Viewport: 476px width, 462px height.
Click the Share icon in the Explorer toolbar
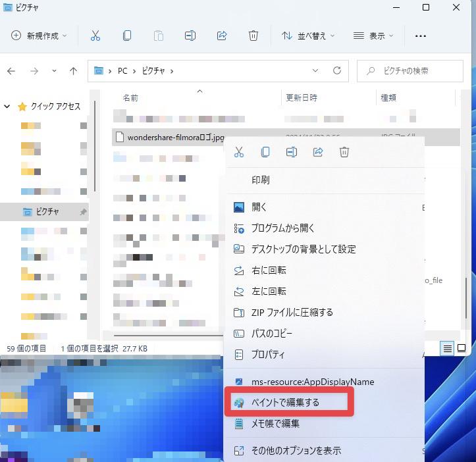tap(222, 36)
